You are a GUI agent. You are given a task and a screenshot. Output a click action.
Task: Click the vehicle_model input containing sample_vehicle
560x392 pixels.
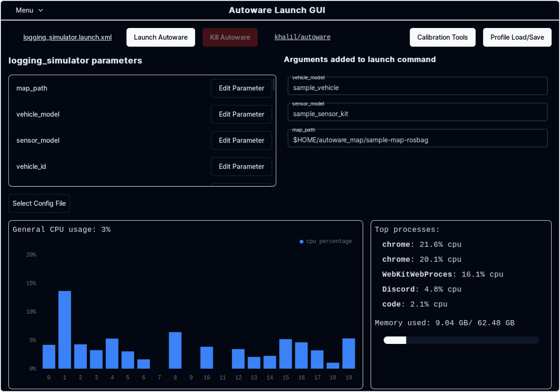(x=417, y=86)
